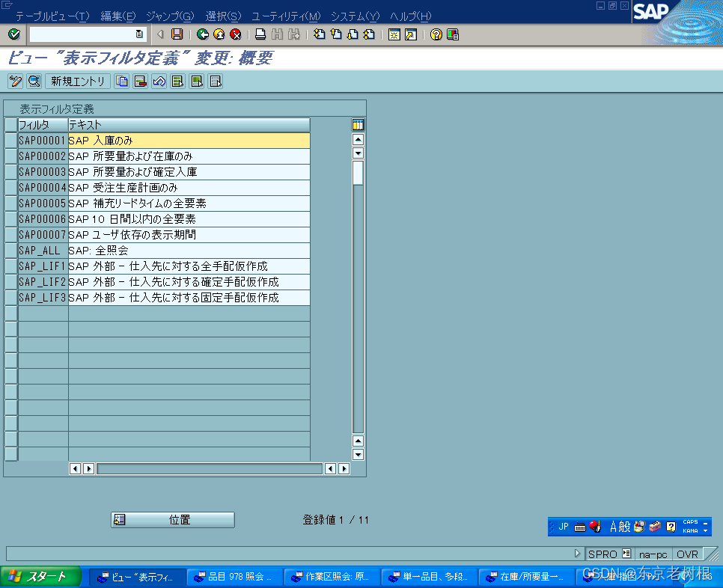Expand the status bar info arrow
Viewport: 723px width, 588px height.
tap(577, 553)
